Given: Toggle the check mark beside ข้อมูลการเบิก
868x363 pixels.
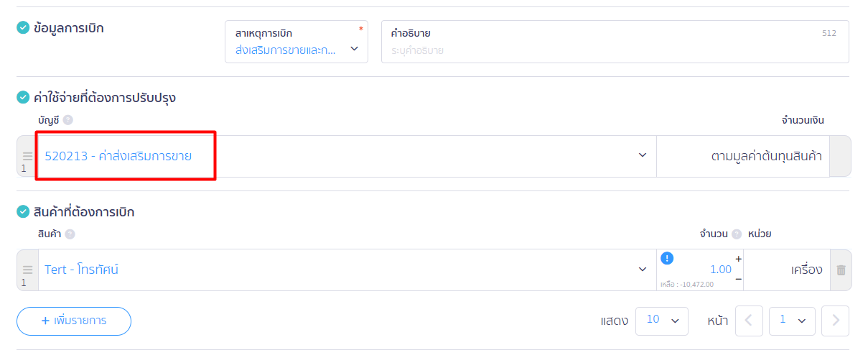Looking at the screenshot, I should pos(23,28).
